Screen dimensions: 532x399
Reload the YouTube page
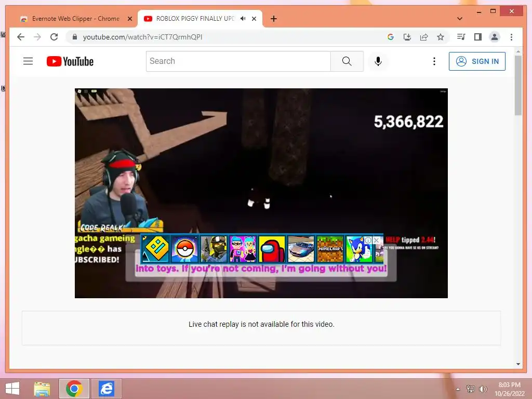tap(54, 37)
